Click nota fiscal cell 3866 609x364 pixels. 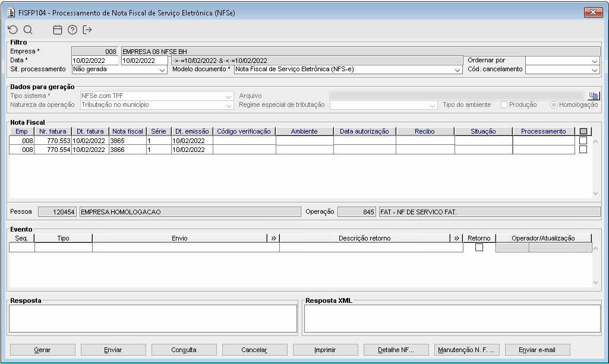128,150
